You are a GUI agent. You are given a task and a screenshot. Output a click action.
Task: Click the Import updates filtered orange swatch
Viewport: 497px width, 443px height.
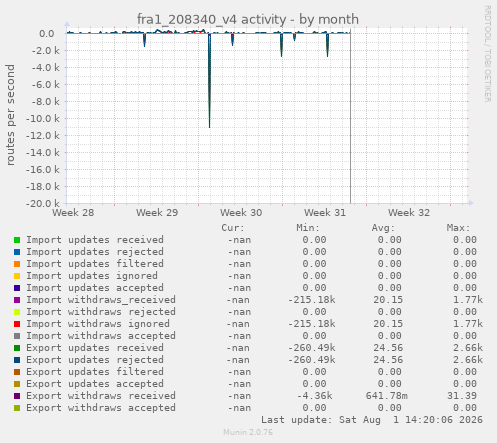pos(17,264)
